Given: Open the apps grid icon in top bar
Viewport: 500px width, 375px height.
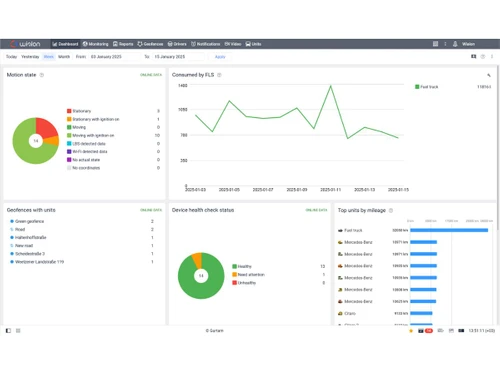Looking at the screenshot, I should pos(435,44).
